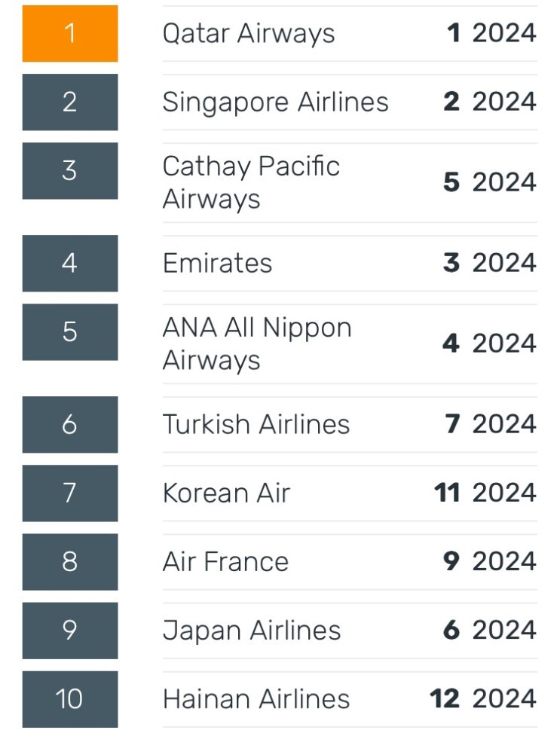Open the Air France listing
The height and width of the screenshot is (730, 560).
[225, 562]
